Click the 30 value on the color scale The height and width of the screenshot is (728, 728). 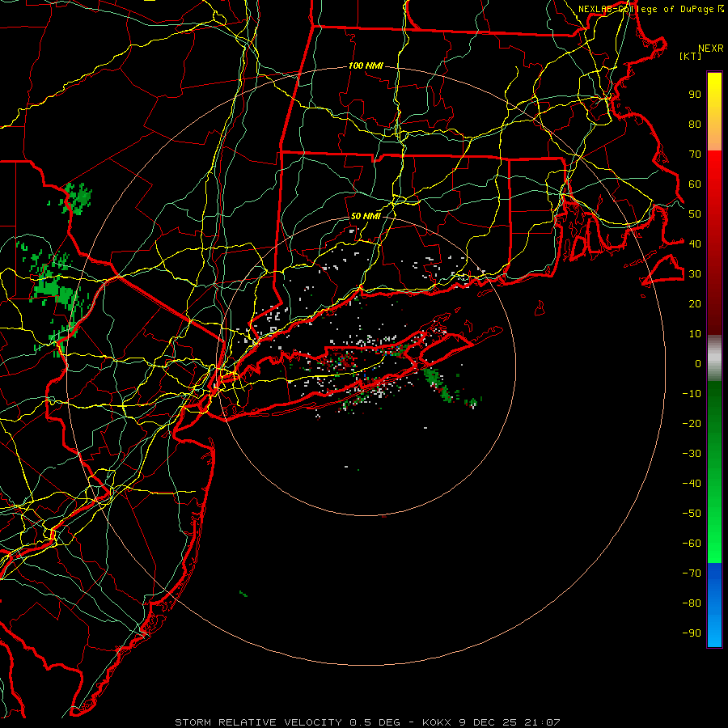[695, 274]
